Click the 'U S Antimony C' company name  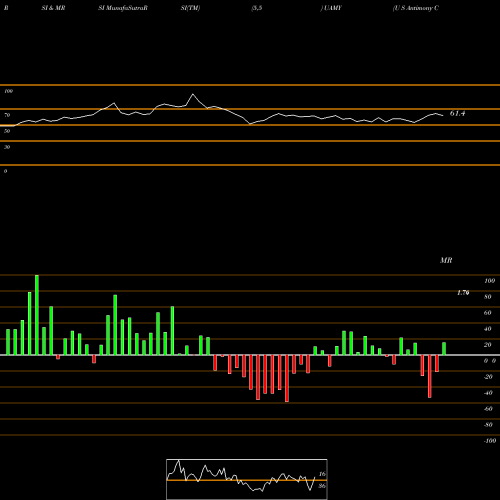tap(416, 8)
